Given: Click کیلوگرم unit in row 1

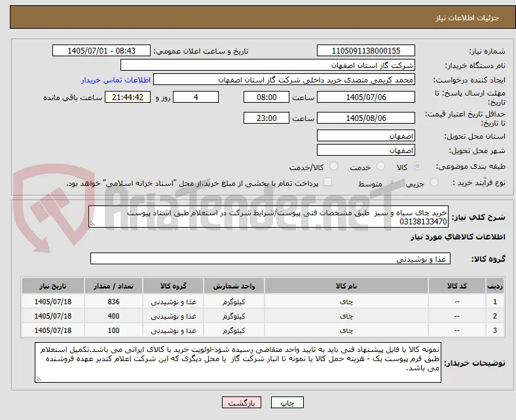Looking at the screenshot, I should [234, 302].
